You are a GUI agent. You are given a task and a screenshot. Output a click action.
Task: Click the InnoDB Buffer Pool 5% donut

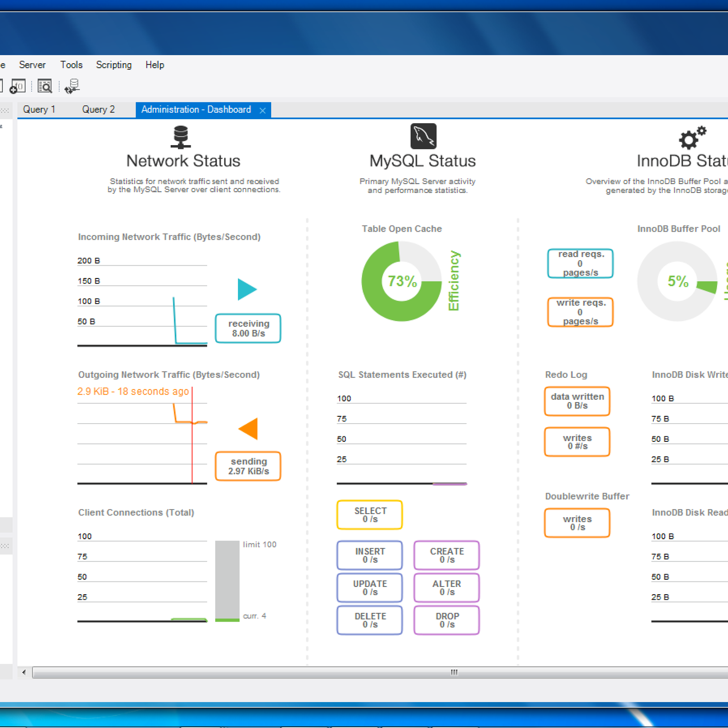pos(677,281)
